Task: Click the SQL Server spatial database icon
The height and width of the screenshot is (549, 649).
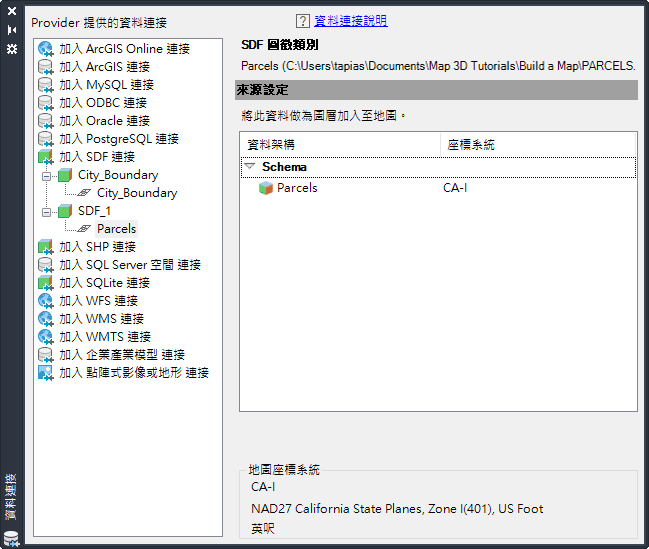Action: coord(46,265)
